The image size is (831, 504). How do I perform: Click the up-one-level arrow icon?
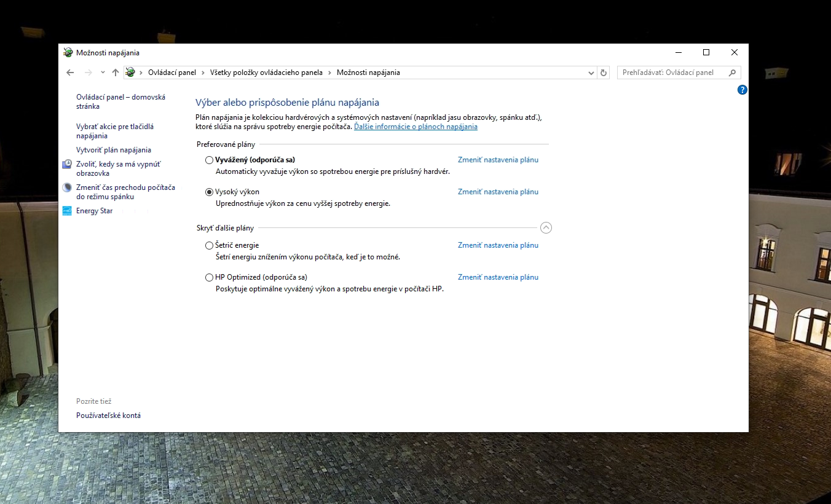116,73
